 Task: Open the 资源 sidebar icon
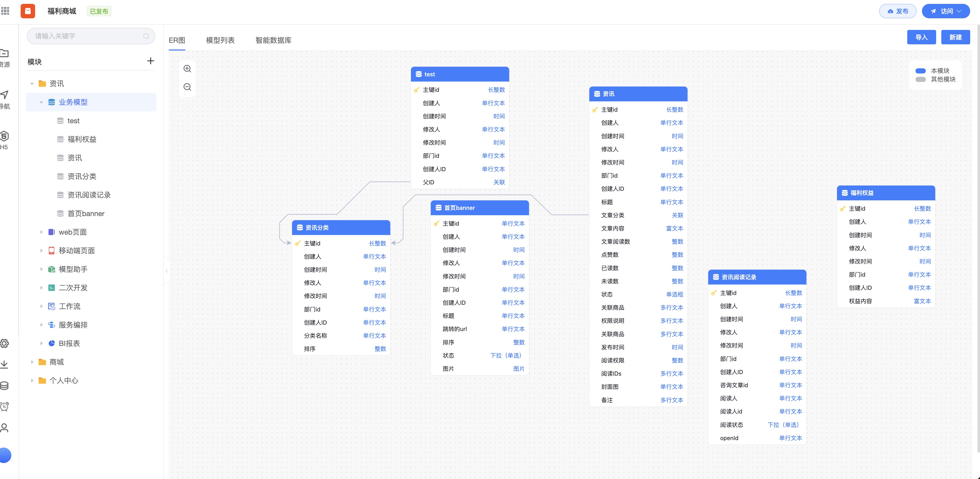click(x=5, y=58)
